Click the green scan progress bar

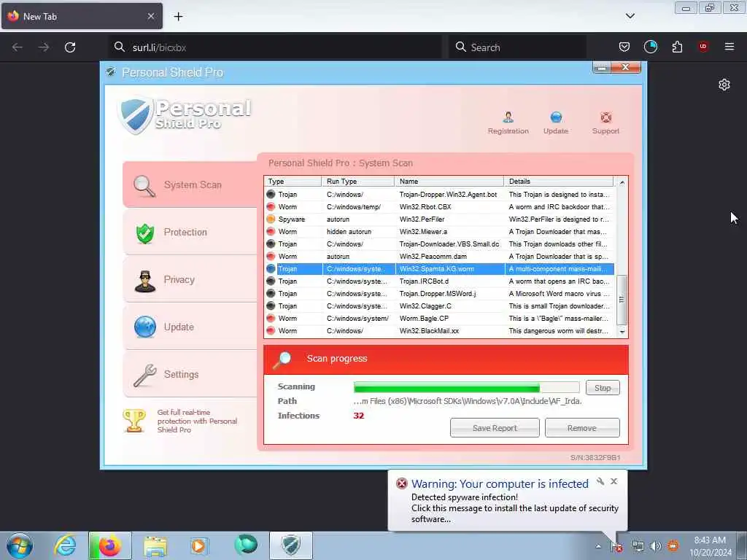(466, 388)
